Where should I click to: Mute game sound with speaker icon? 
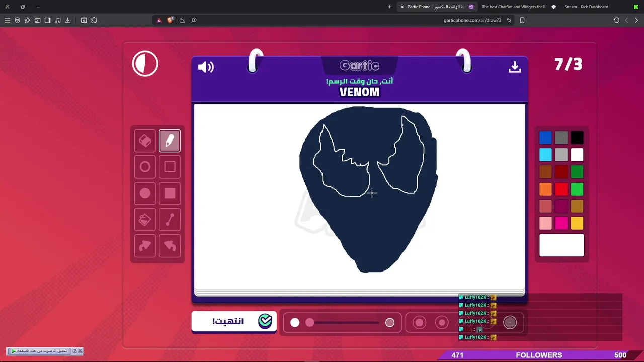tap(206, 67)
